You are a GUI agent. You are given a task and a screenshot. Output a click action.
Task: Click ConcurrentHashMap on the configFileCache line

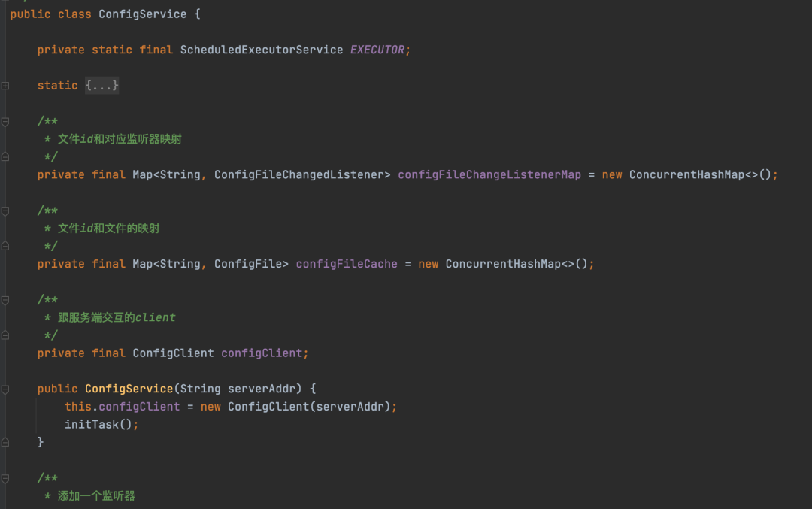503,264
